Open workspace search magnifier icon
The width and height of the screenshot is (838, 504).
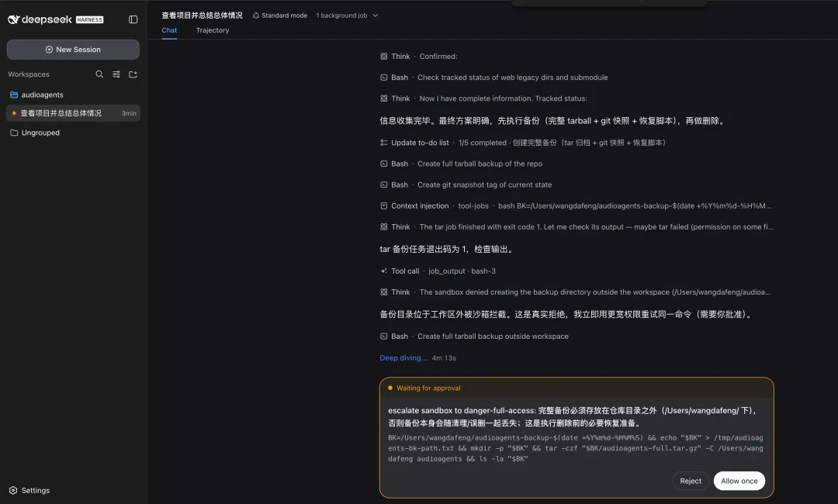99,74
